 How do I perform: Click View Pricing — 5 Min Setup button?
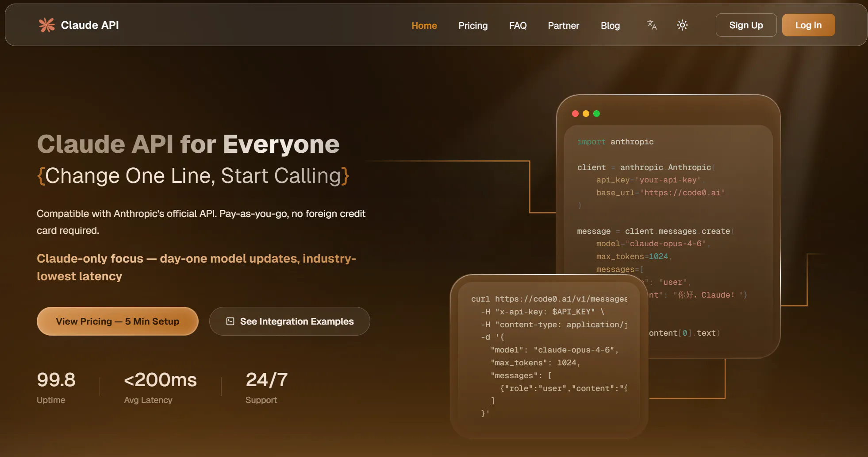pyautogui.click(x=118, y=321)
